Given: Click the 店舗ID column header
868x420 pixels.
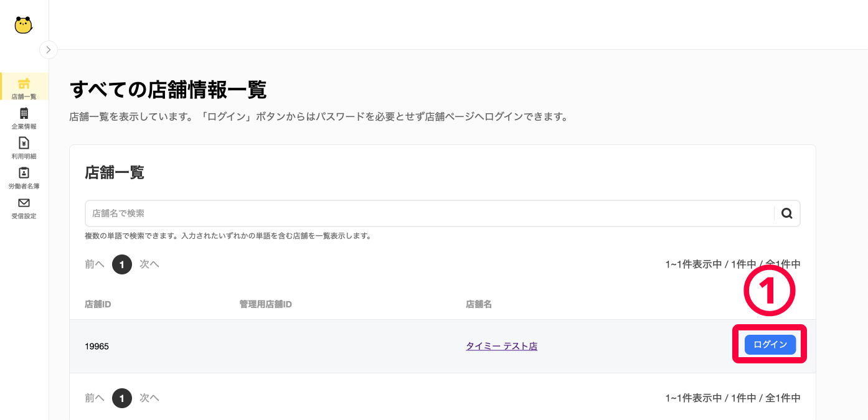Looking at the screenshot, I should click(98, 304).
